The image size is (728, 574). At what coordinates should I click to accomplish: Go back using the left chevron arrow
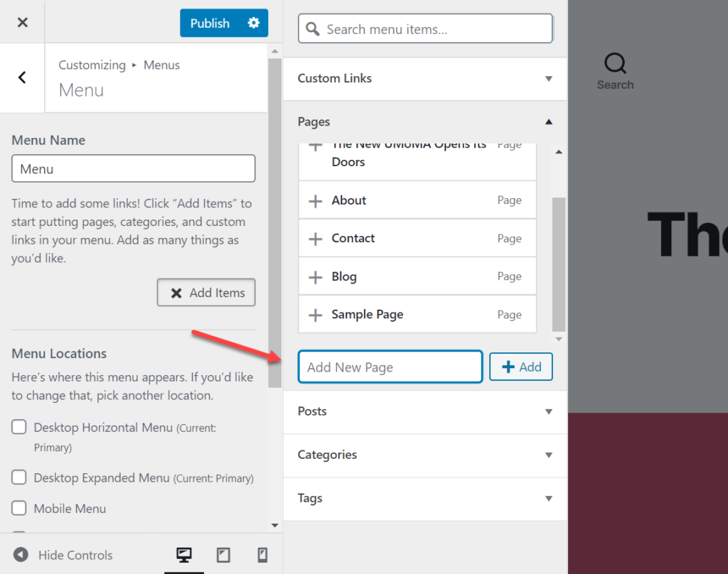(22, 77)
